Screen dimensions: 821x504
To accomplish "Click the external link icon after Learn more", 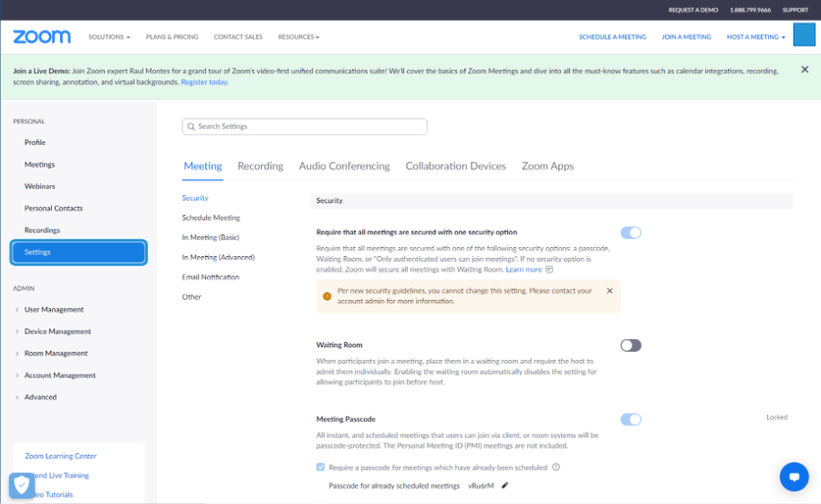I will point(549,269).
